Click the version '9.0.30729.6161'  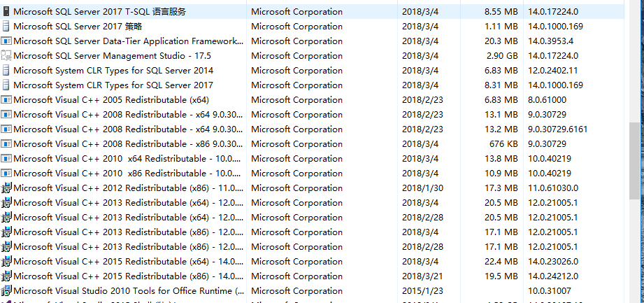click(x=558, y=129)
